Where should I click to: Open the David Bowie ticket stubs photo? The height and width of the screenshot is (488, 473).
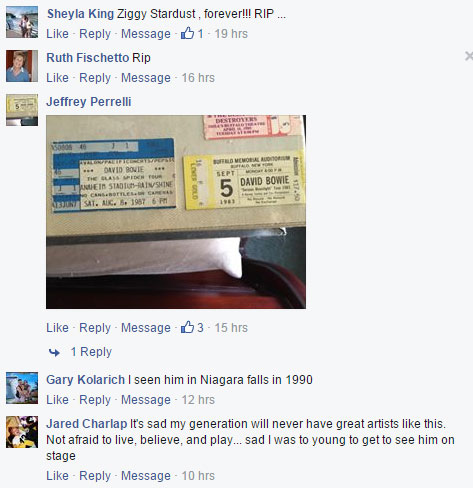[x=176, y=212]
